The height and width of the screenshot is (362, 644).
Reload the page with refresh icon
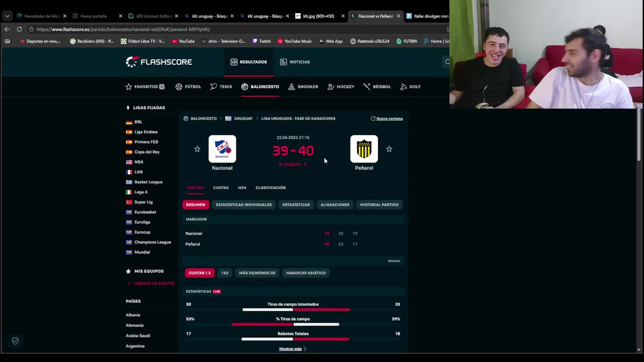pyautogui.click(x=19, y=29)
